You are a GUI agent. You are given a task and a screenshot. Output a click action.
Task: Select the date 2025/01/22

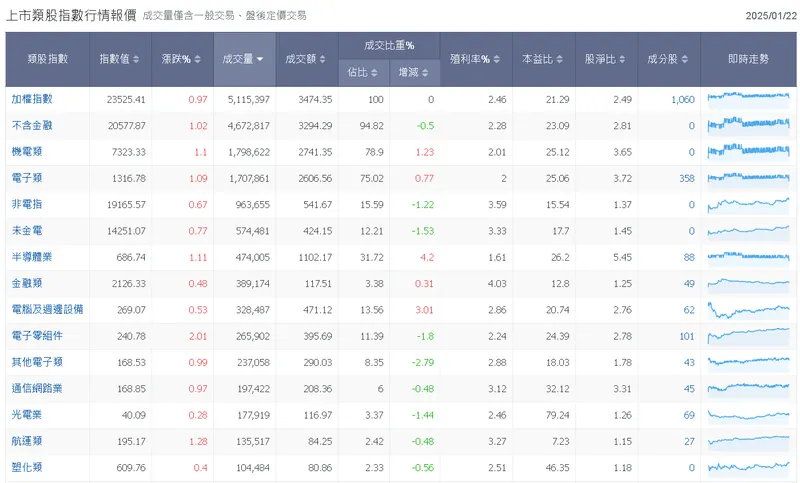(x=771, y=16)
